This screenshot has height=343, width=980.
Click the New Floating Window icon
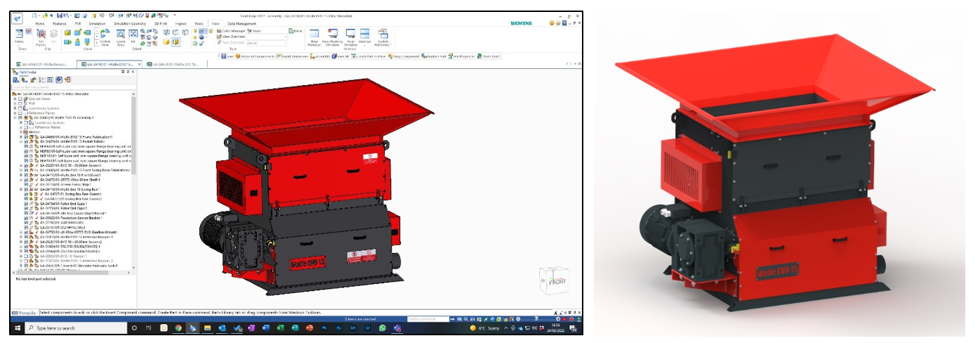332,34
